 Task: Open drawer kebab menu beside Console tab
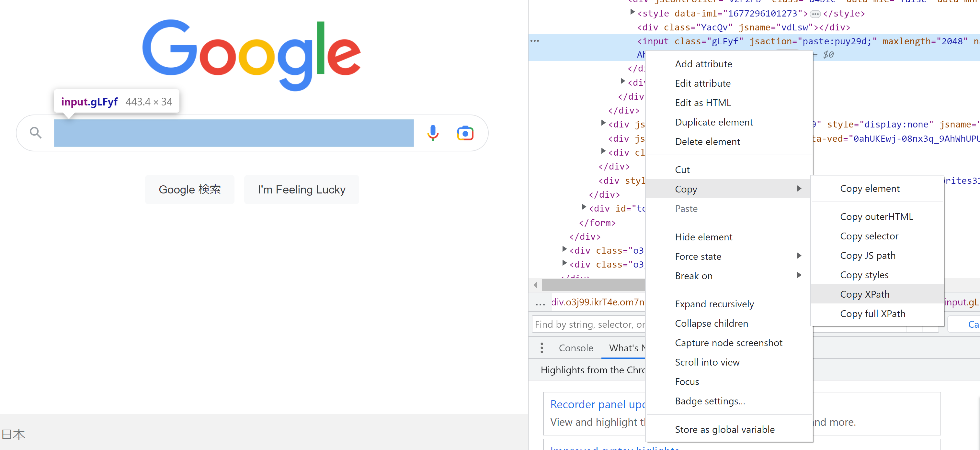point(542,348)
